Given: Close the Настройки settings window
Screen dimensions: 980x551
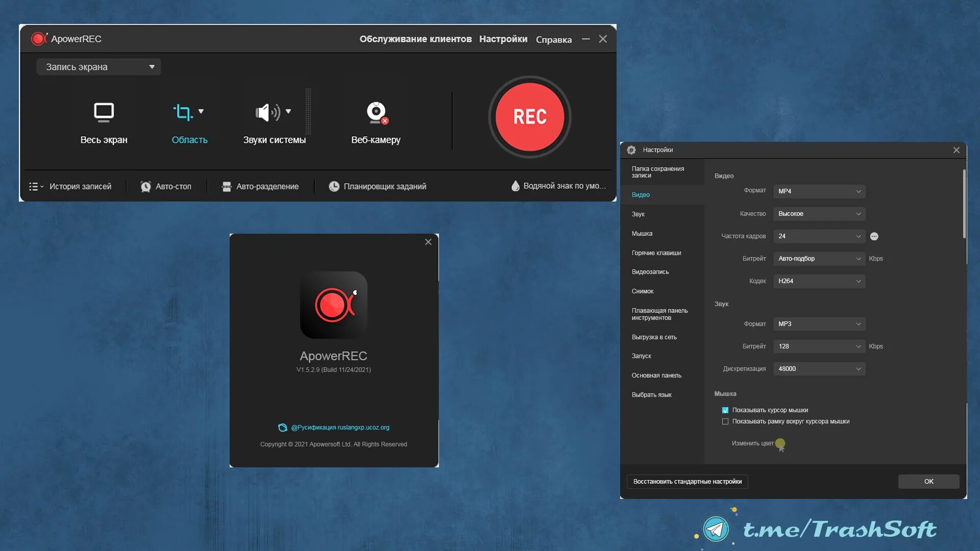Looking at the screenshot, I should [957, 150].
